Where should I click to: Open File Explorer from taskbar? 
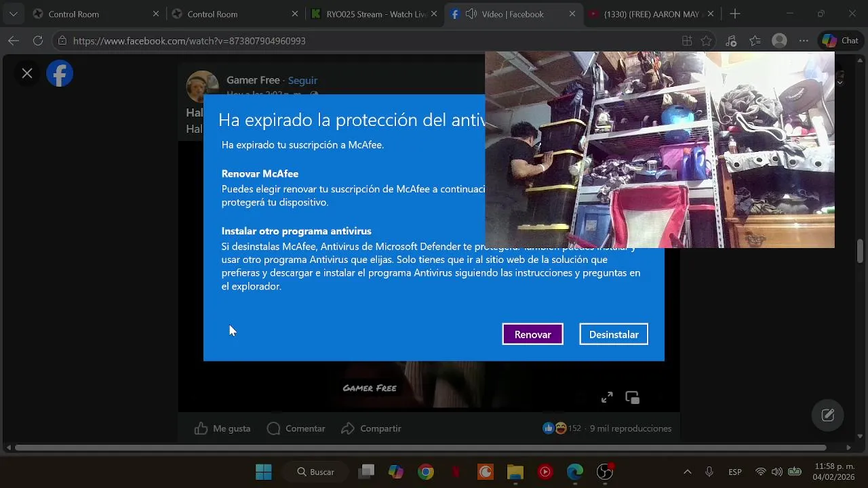[515, 472]
